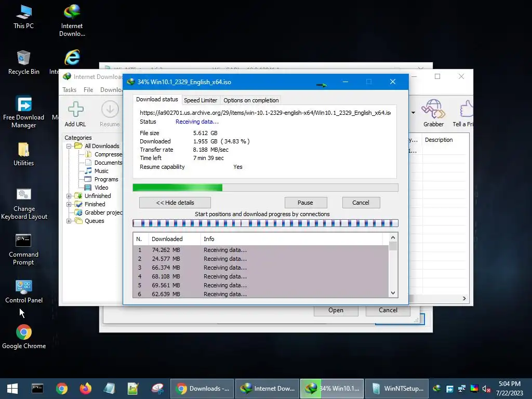Switch to the Speed Limiter tab
The image size is (532, 399).
click(201, 100)
